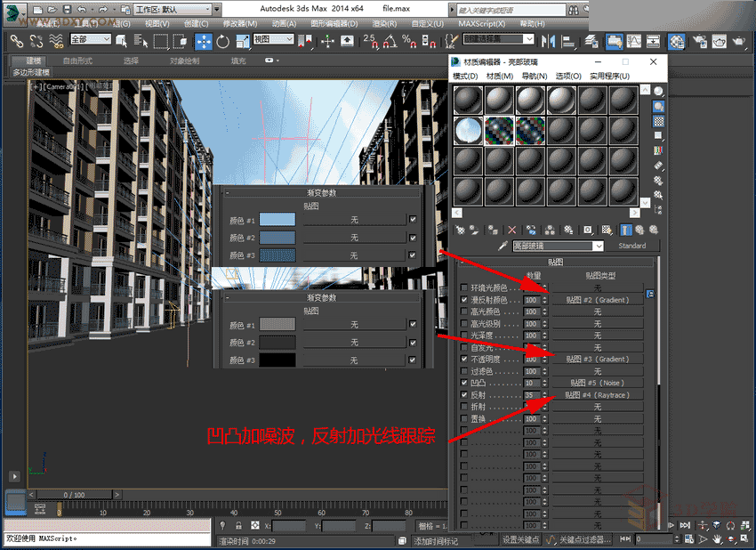756x550 pixels.
Task: Click 颜色 #2 swatch in upper gradient
Action: [x=277, y=238]
